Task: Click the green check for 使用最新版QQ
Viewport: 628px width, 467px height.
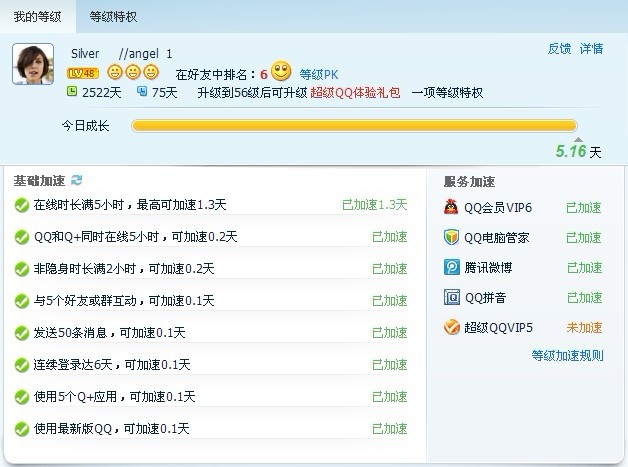Action: pyautogui.click(x=22, y=430)
